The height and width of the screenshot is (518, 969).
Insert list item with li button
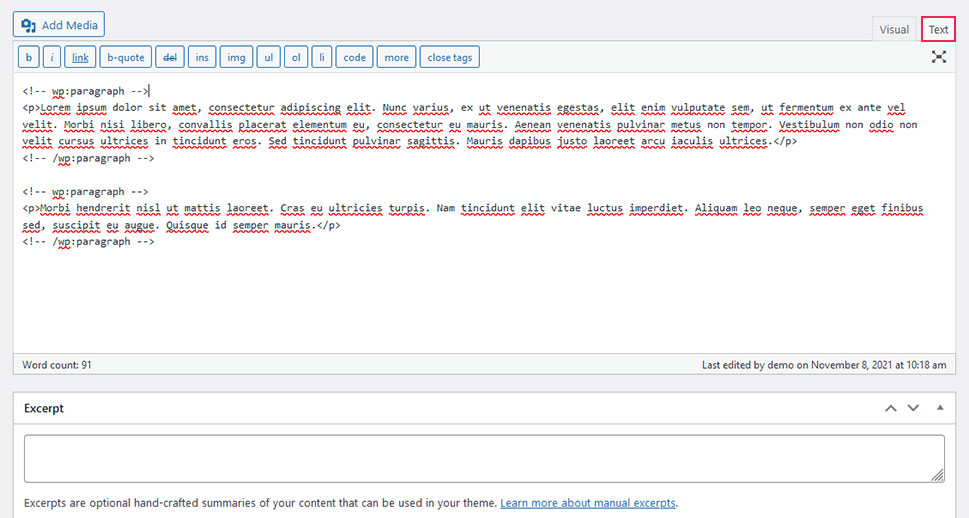click(321, 57)
